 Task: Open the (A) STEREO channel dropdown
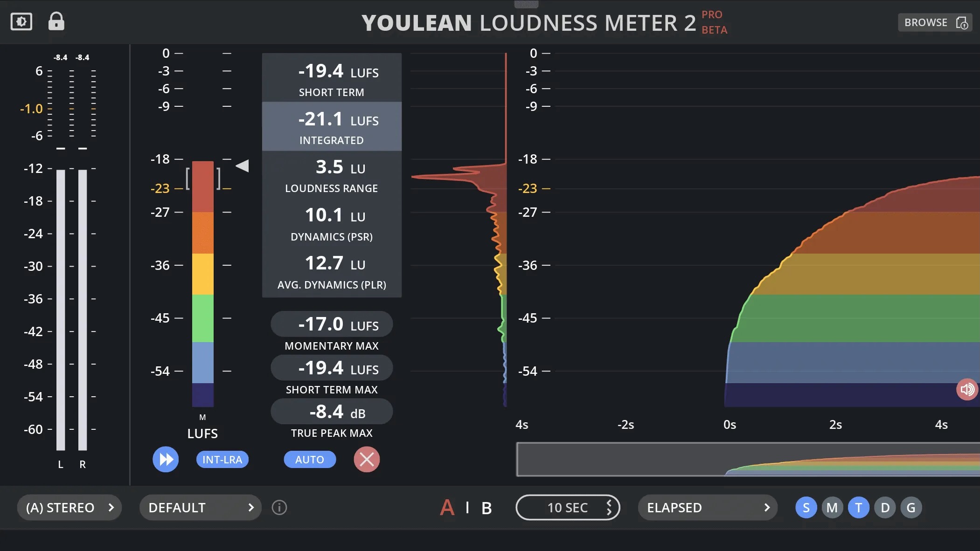tap(70, 507)
